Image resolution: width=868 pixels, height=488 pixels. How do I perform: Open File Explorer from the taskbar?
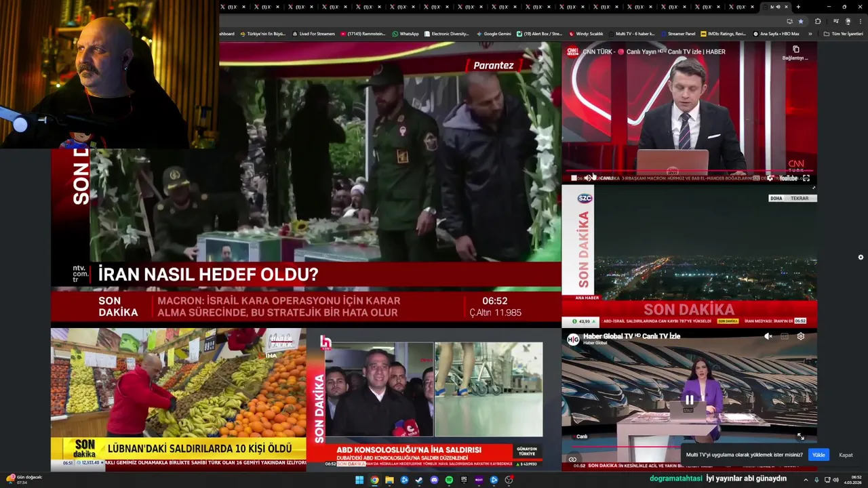click(x=389, y=480)
